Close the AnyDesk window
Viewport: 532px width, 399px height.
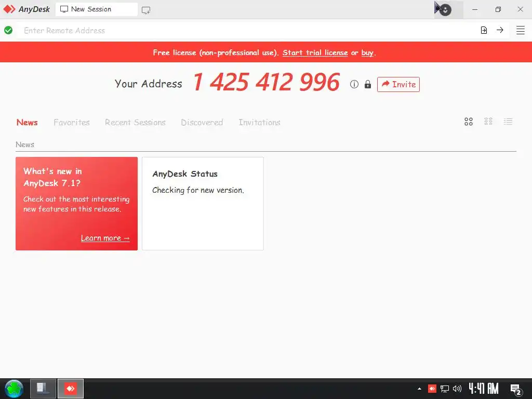coord(520,9)
